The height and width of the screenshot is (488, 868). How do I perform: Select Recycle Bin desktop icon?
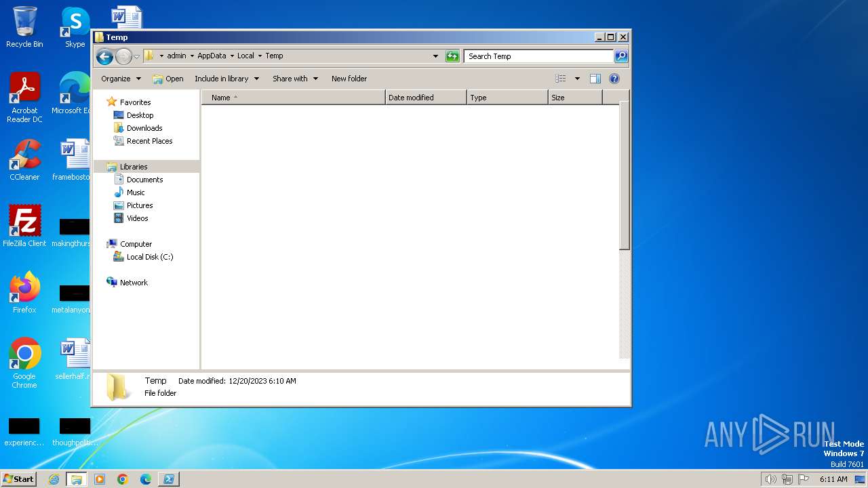click(24, 28)
